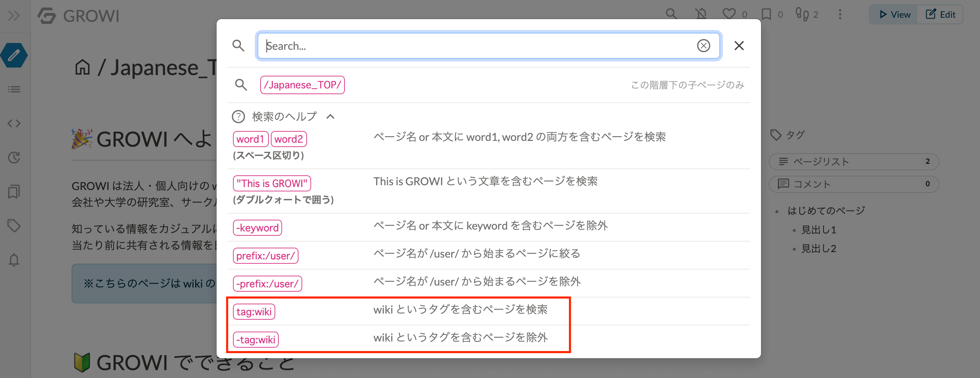Screen dimensions: 980x378
Task: Click the home icon in the page path
Action: point(82,67)
